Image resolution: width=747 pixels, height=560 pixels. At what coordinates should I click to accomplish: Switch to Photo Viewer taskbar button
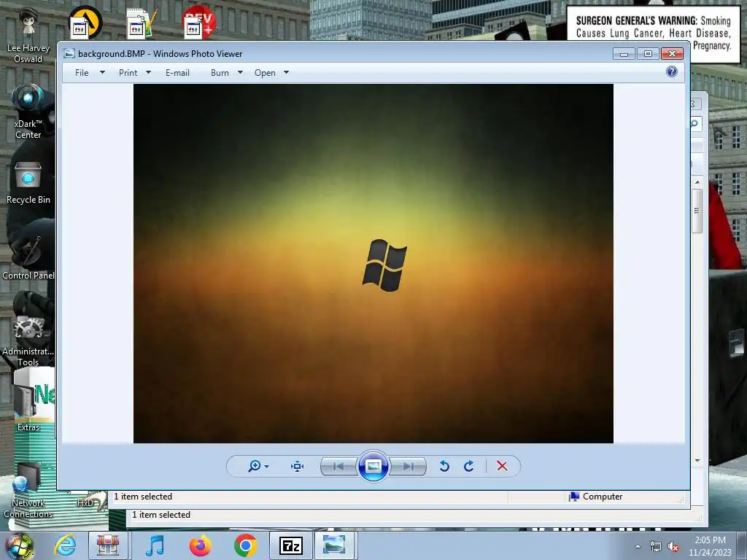tap(334, 545)
